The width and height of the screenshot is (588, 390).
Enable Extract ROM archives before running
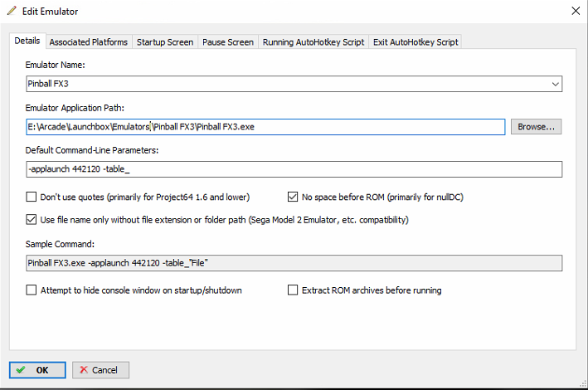coord(293,290)
